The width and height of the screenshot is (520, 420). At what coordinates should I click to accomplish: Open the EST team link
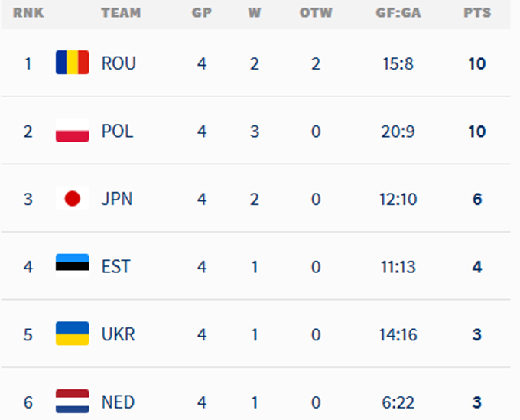tap(115, 266)
